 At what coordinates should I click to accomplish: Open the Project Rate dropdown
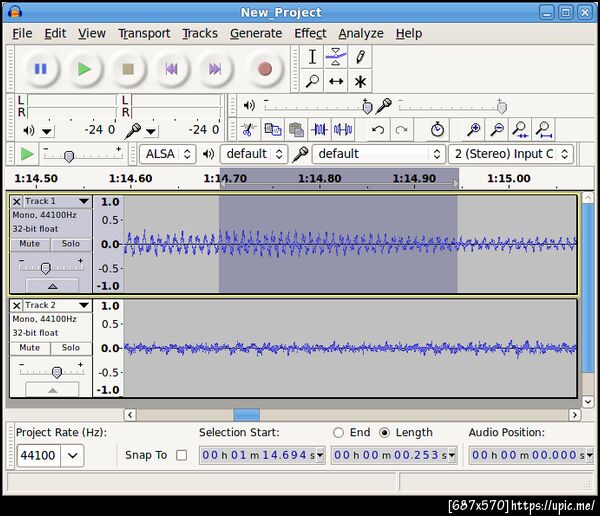[74, 455]
